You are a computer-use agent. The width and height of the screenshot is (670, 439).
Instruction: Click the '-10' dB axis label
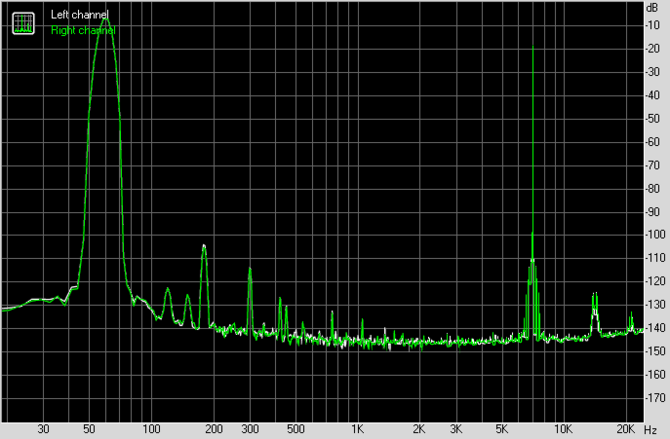click(x=653, y=25)
